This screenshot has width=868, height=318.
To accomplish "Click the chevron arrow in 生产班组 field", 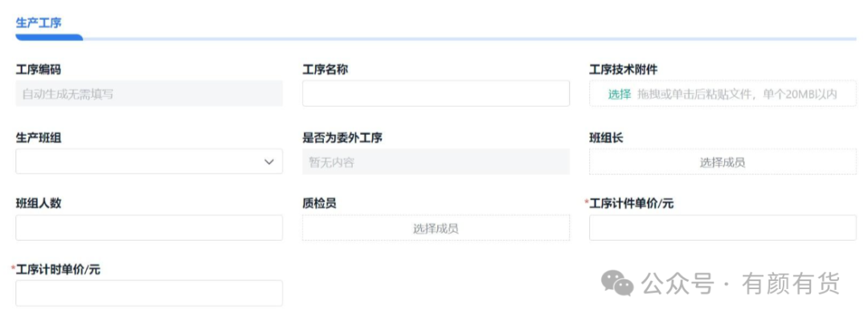I will coord(269,161).
